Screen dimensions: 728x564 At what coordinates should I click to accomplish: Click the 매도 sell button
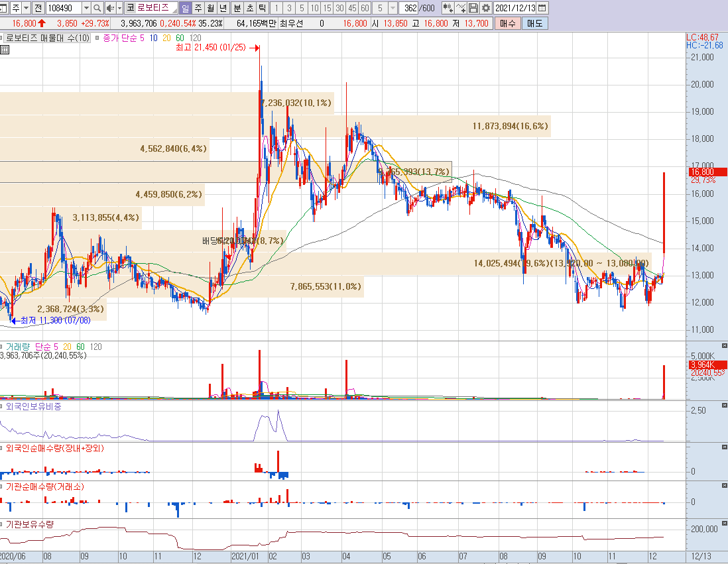[x=535, y=23]
